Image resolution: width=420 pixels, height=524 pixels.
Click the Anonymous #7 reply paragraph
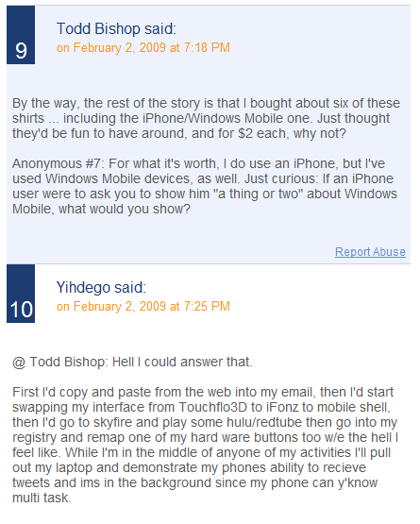(x=205, y=186)
